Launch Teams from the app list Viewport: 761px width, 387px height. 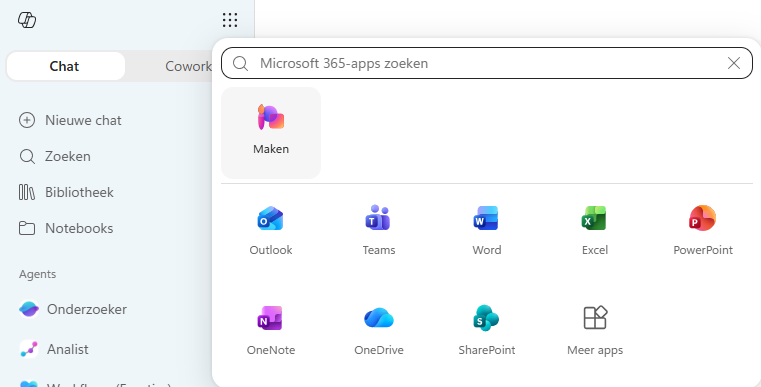point(379,230)
